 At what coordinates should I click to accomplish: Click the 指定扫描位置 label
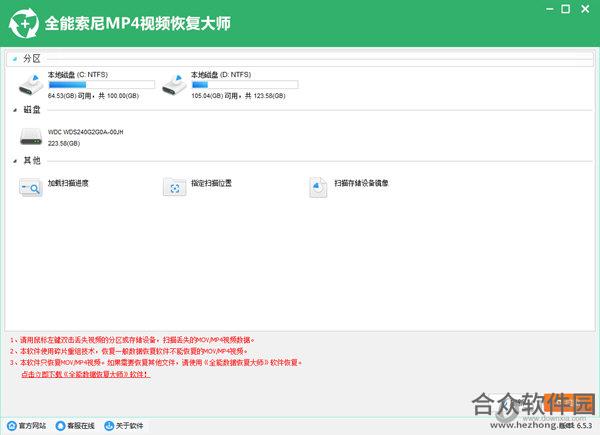click(x=212, y=183)
